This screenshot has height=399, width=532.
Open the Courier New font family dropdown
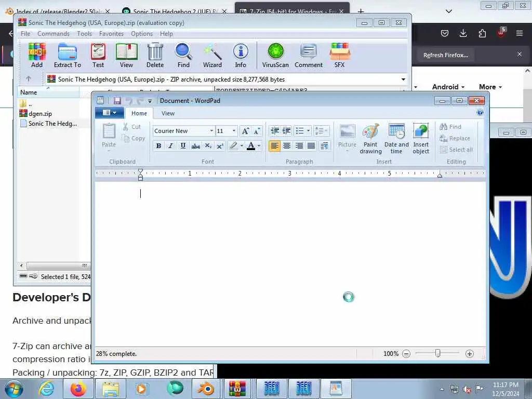pyautogui.click(x=211, y=131)
